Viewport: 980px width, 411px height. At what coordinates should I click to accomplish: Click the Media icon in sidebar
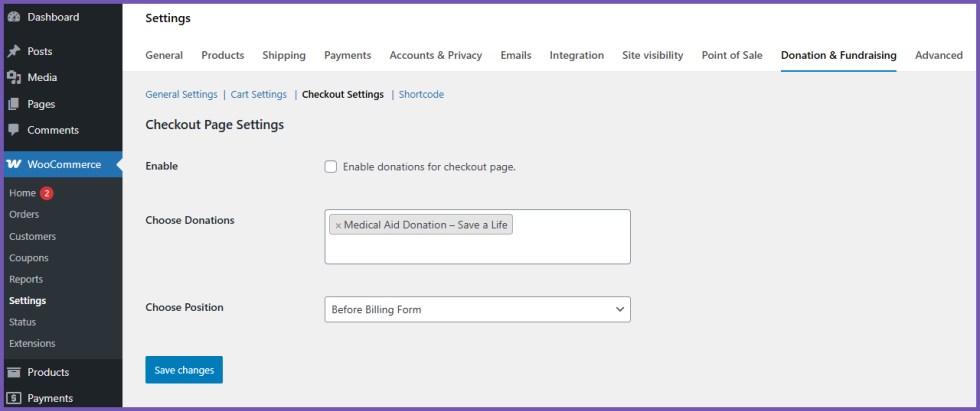click(x=14, y=77)
